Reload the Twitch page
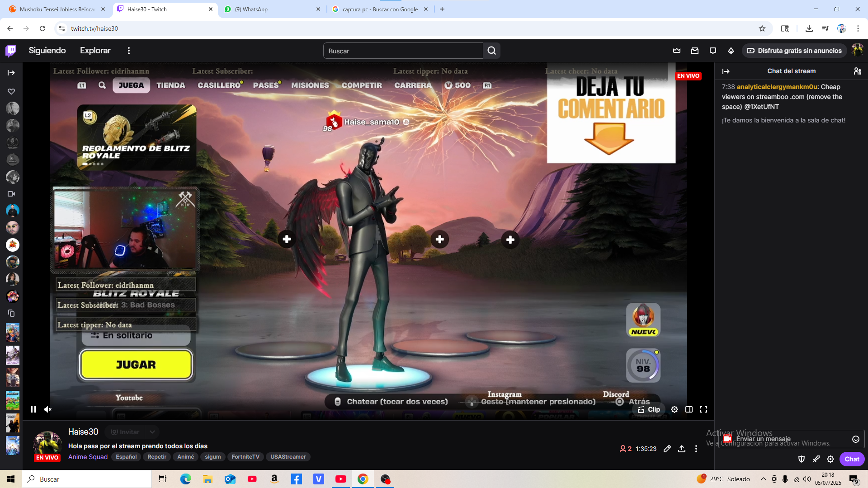Screen dimensions: 868x488 42,28
